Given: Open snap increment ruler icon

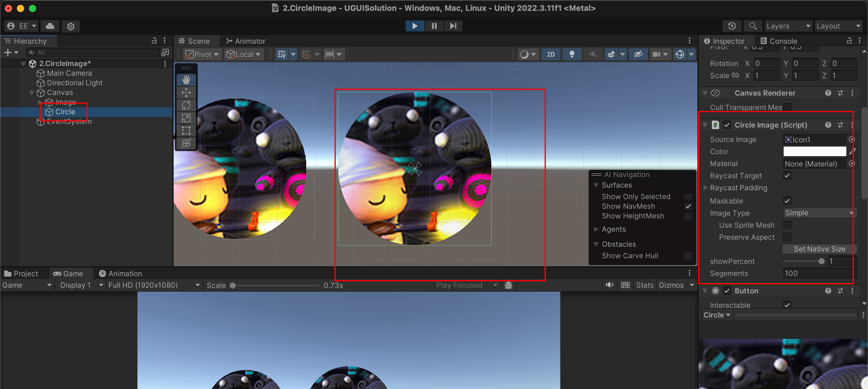Looking at the screenshot, I should tap(329, 54).
